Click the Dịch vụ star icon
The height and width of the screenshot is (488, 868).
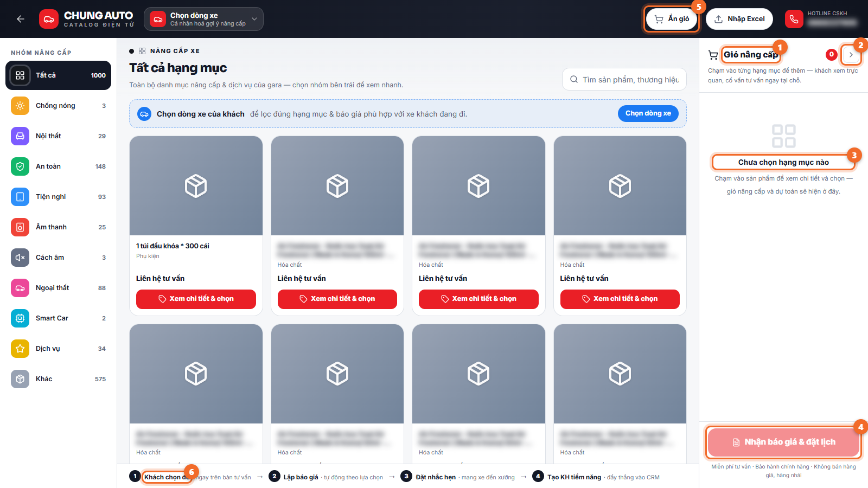tap(20, 349)
